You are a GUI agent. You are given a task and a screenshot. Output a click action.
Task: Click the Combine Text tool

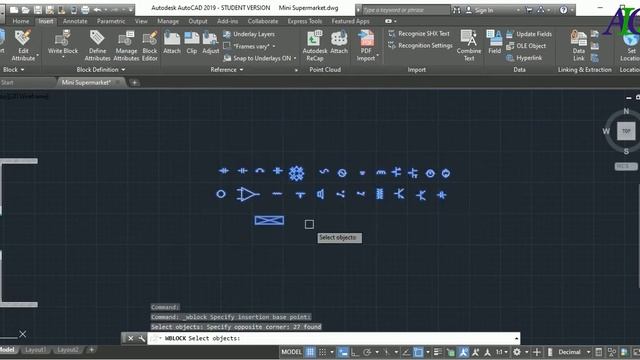[x=469, y=46]
